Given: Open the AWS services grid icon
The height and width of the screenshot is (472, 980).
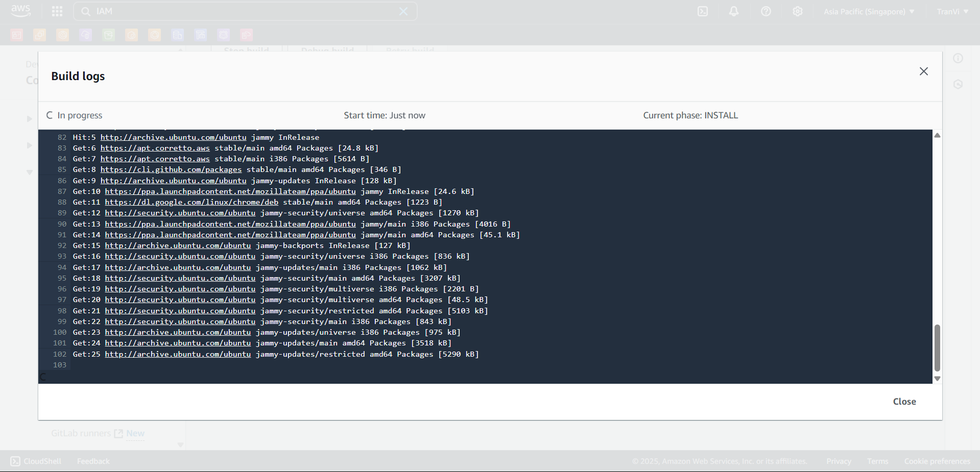Looking at the screenshot, I should pyautogui.click(x=57, y=11).
